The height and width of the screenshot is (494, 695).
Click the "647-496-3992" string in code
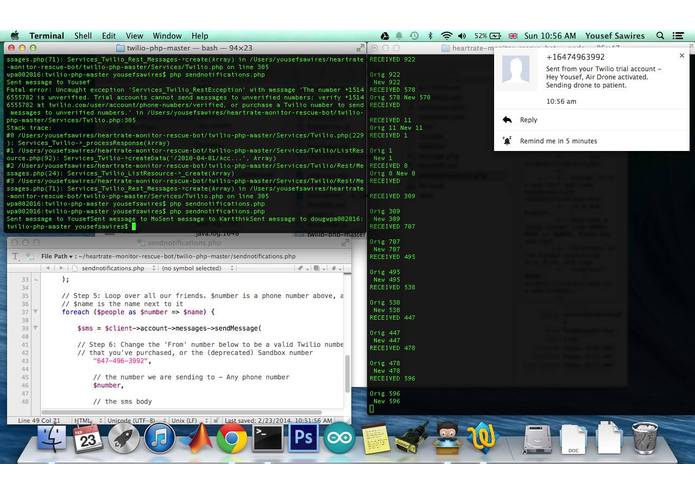point(120,361)
